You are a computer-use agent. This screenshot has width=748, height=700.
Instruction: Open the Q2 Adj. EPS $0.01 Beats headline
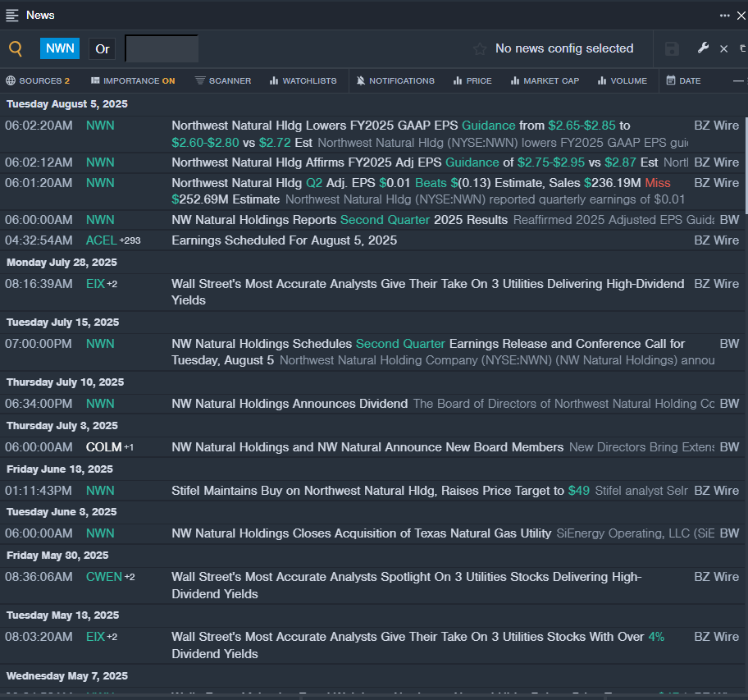(x=422, y=191)
